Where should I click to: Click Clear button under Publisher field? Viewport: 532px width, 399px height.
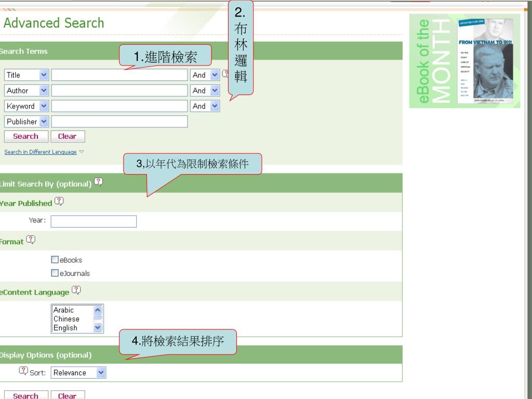[x=68, y=137]
